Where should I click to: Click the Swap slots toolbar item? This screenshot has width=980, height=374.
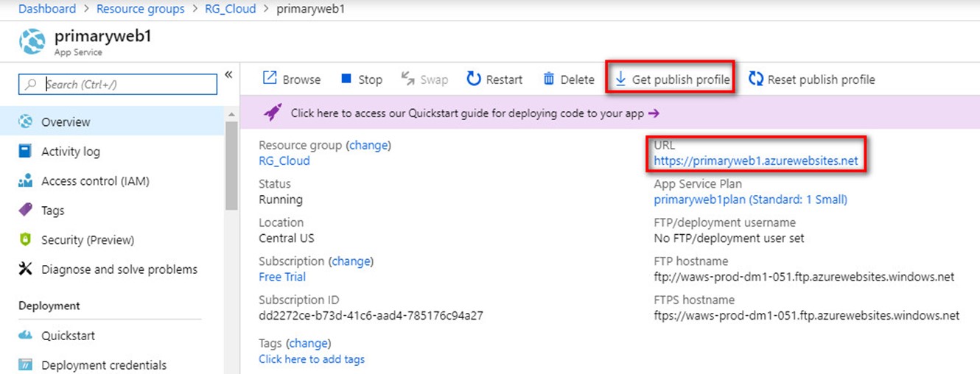click(x=424, y=80)
